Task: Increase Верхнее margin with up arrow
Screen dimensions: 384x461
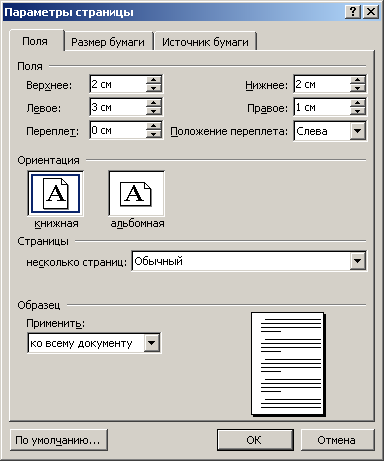Action: 154,80
